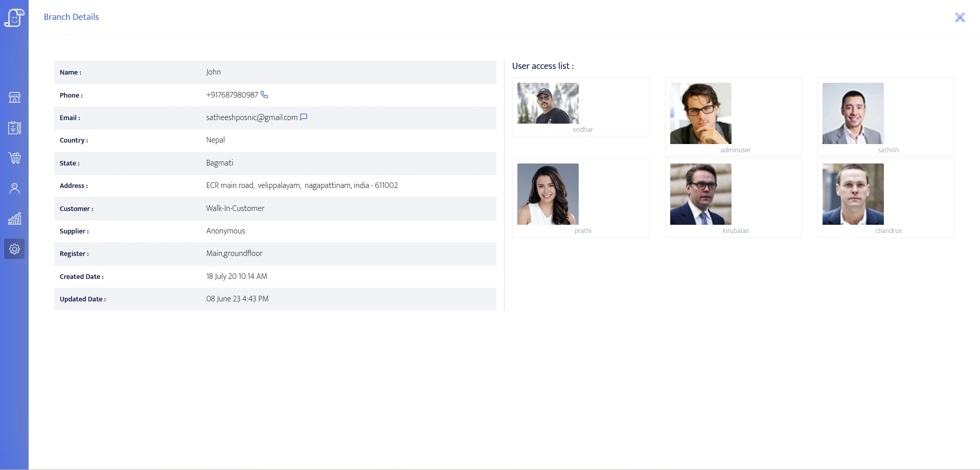980x470 pixels.
Task: Click the phone call icon
Action: click(x=264, y=95)
